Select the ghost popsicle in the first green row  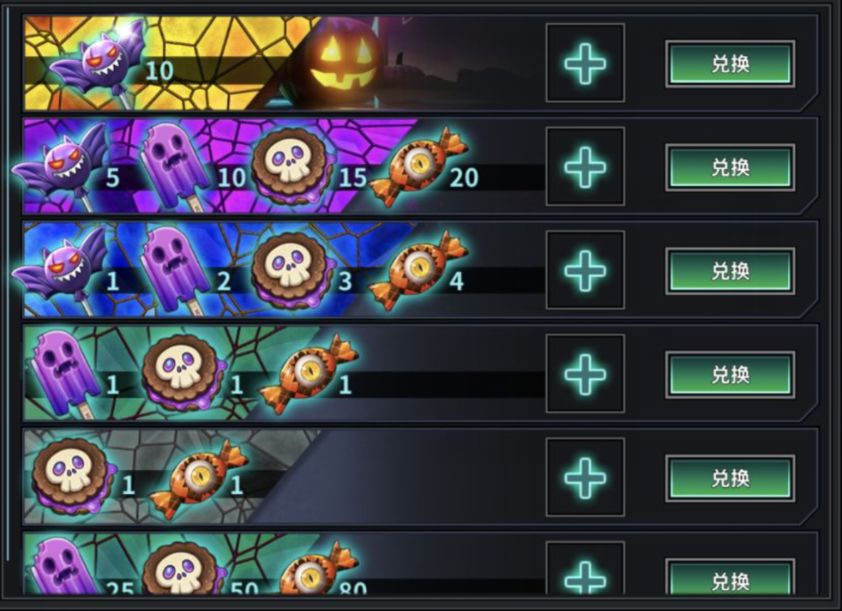coord(64,374)
